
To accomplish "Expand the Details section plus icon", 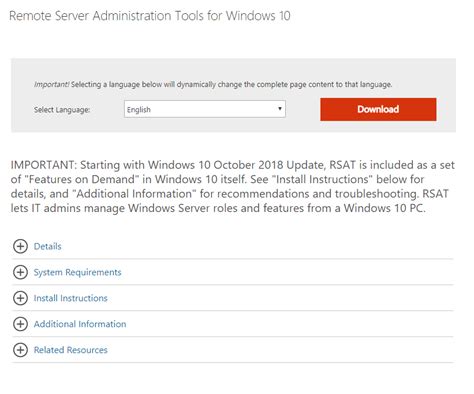I will point(20,246).
